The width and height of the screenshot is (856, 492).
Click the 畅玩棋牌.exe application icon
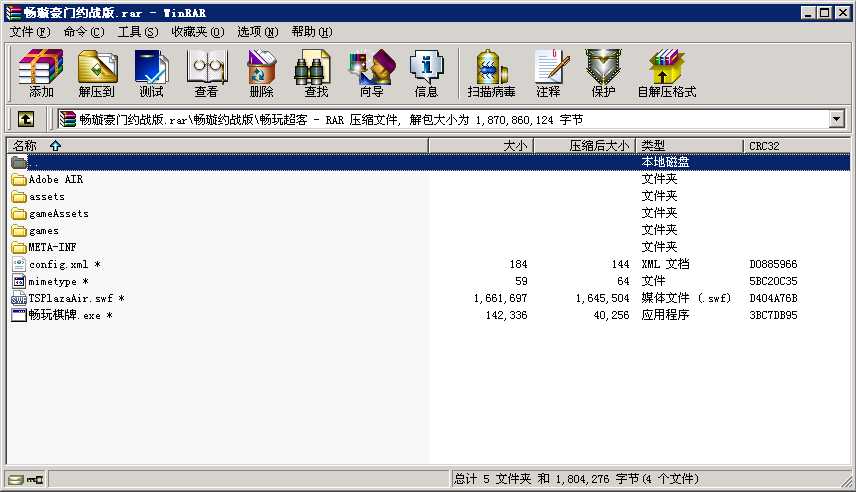(x=19, y=315)
